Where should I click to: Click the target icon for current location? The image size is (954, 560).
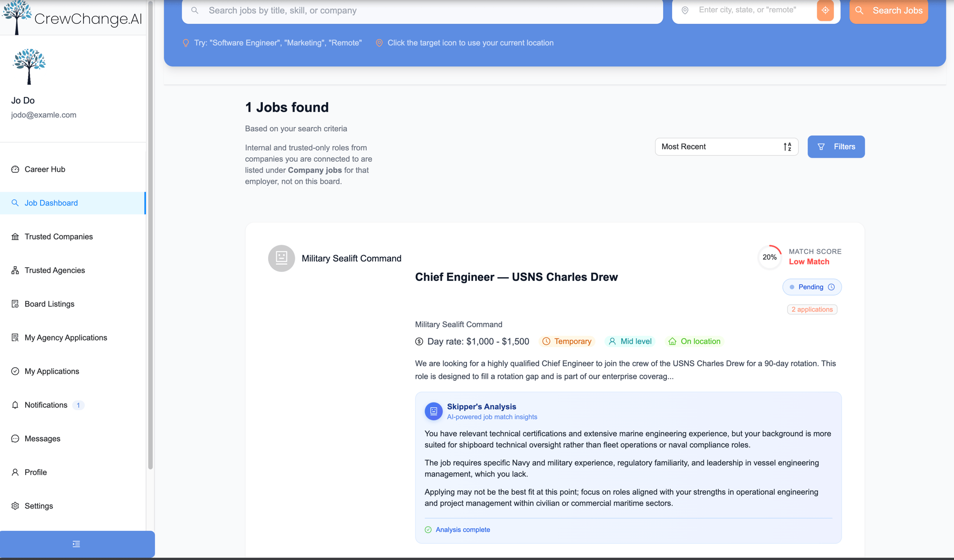(x=825, y=10)
